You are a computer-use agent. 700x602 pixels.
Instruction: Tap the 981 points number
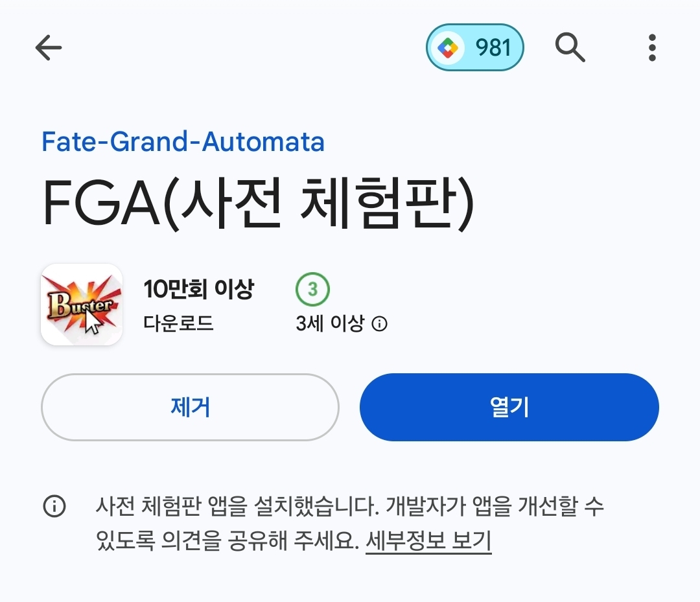pos(493,47)
